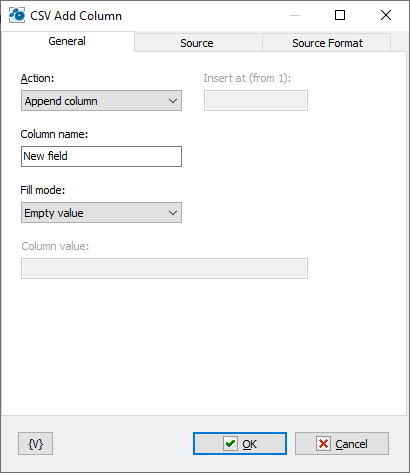Maximize the CSV Add Column window
Screen dimensions: 410x473
point(340,15)
